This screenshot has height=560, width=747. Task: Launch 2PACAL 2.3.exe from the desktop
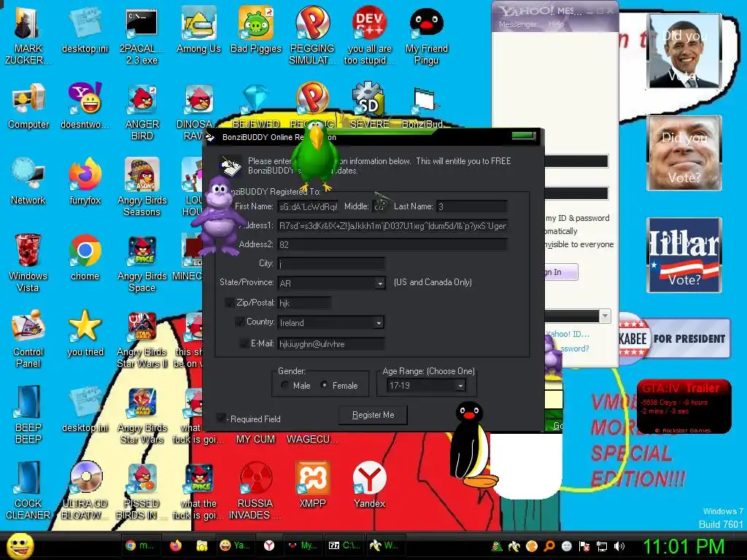[x=142, y=35]
